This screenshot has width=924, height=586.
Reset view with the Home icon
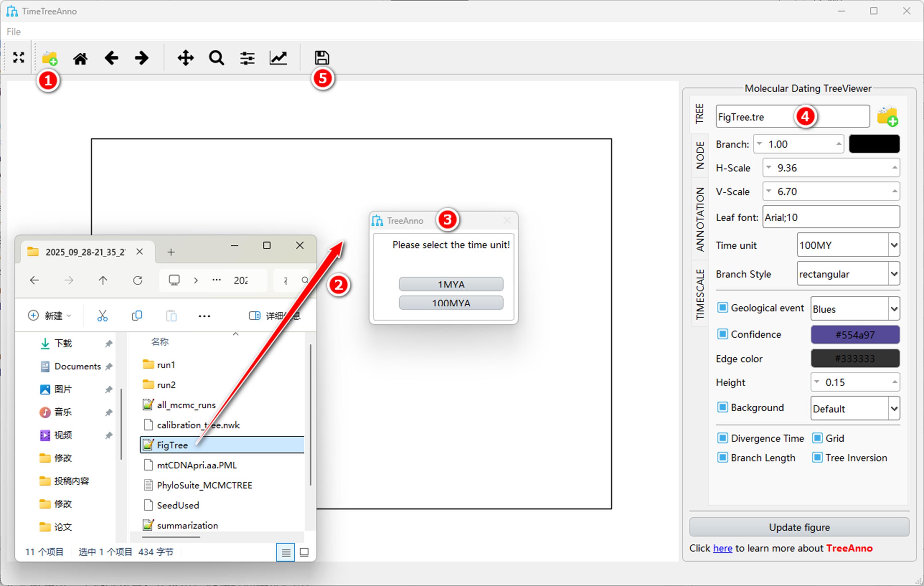tap(80, 58)
